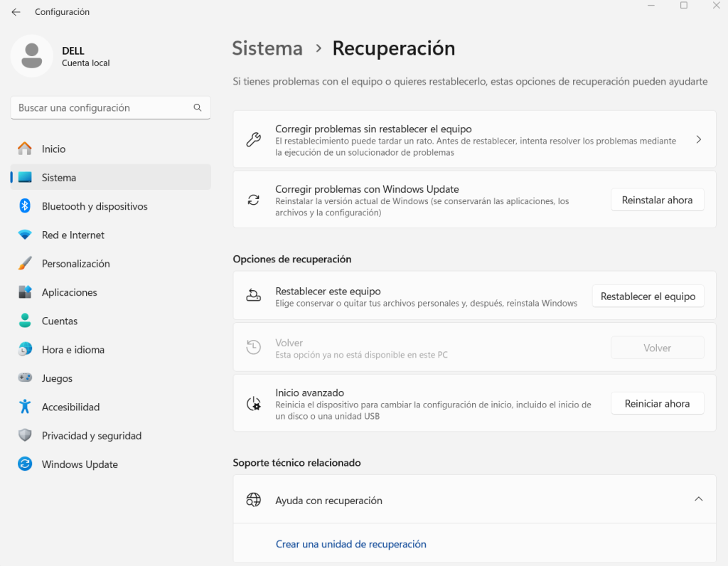Click the Inicio house icon

point(25,149)
